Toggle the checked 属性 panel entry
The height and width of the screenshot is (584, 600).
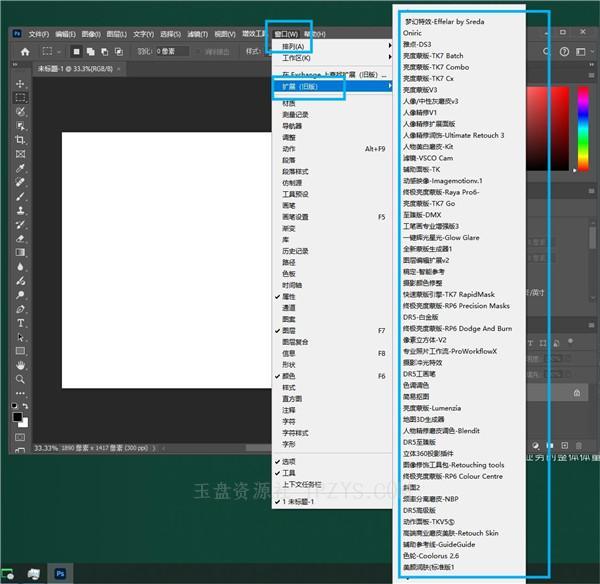pyautogui.click(x=290, y=297)
